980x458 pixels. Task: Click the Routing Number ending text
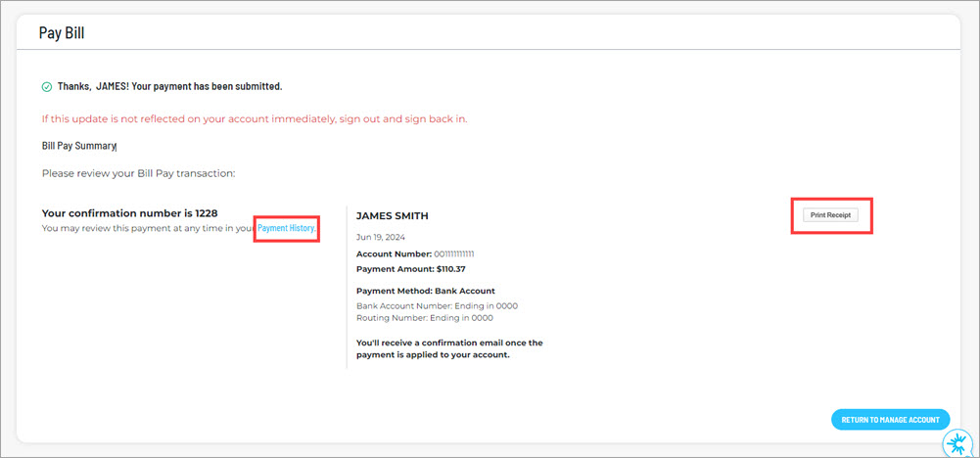(424, 318)
